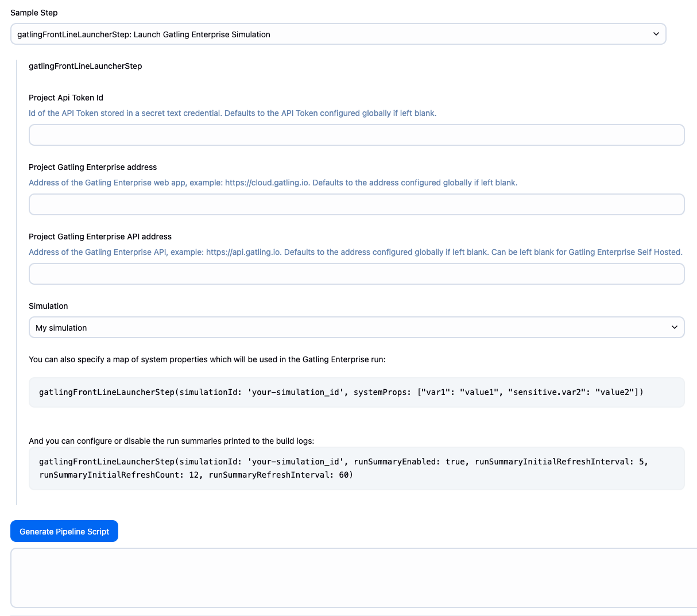Screen dimensions: 697x616
Task: Click the Project Api Token Id label
Action: pos(66,98)
